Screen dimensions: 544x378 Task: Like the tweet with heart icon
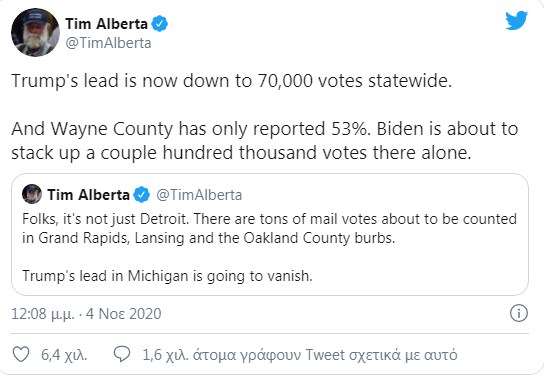21,354
